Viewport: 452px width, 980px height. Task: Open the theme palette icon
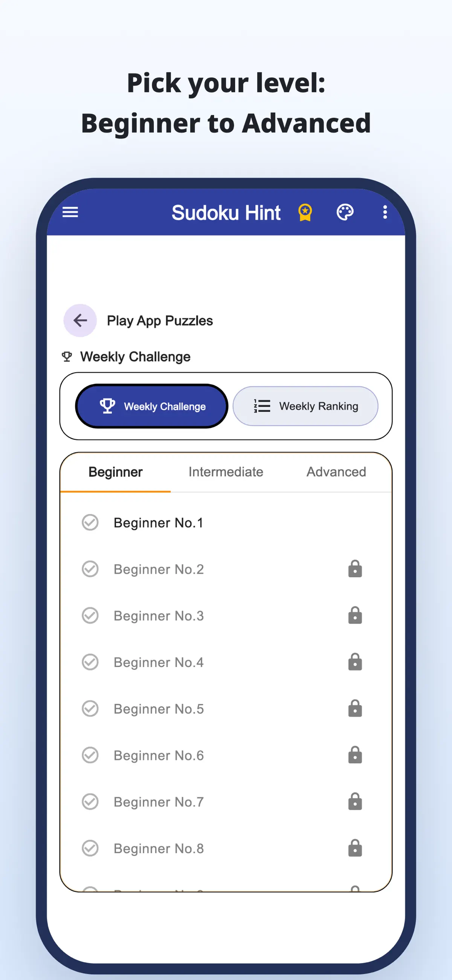(x=345, y=212)
